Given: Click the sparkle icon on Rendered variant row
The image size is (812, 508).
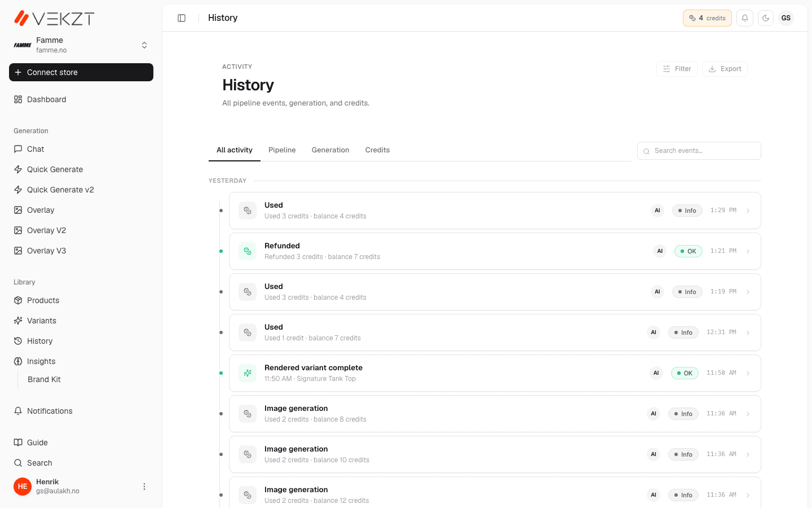Looking at the screenshot, I should click(x=248, y=373).
